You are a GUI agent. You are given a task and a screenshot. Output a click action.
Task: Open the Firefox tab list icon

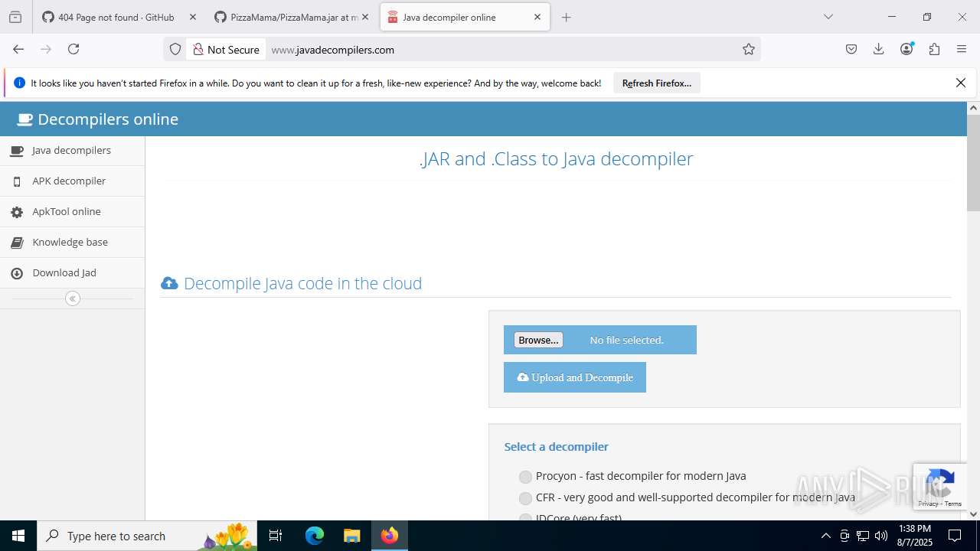15,17
